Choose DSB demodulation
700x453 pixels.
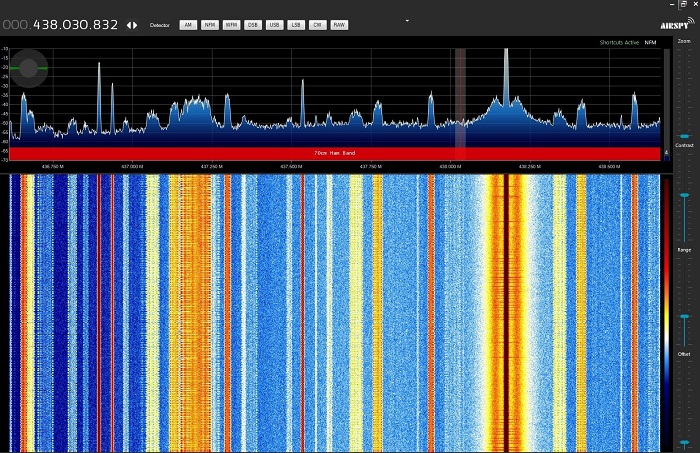coord(253,25)
